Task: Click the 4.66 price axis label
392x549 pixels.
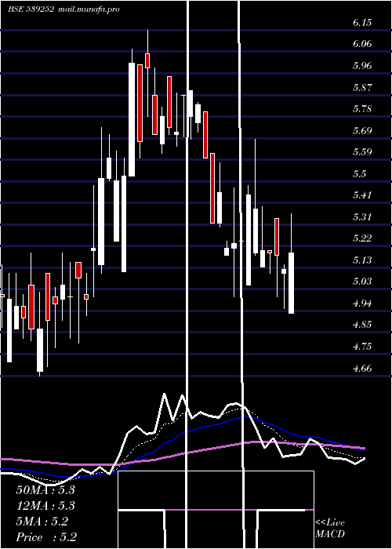Action: (362, 369)
